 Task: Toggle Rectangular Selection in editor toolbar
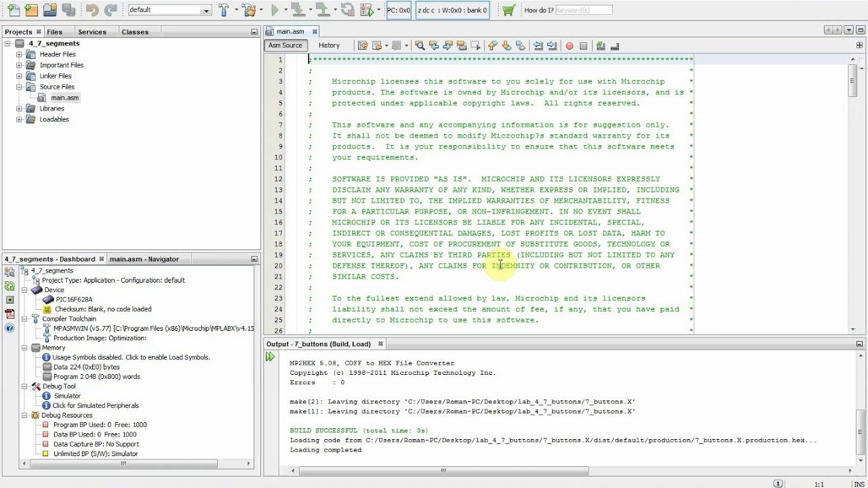click(475, 45)
